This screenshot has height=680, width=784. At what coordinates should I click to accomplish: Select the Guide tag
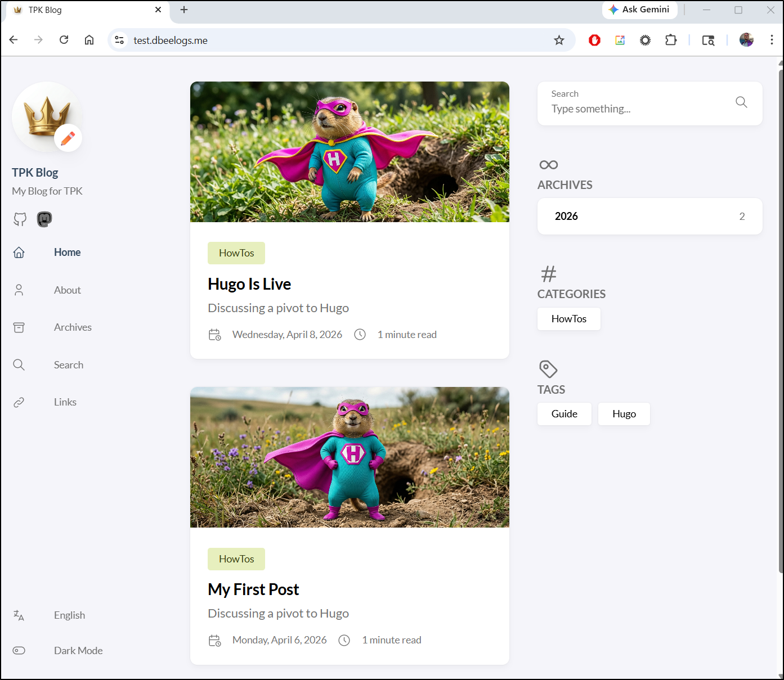tap(564, 414)
